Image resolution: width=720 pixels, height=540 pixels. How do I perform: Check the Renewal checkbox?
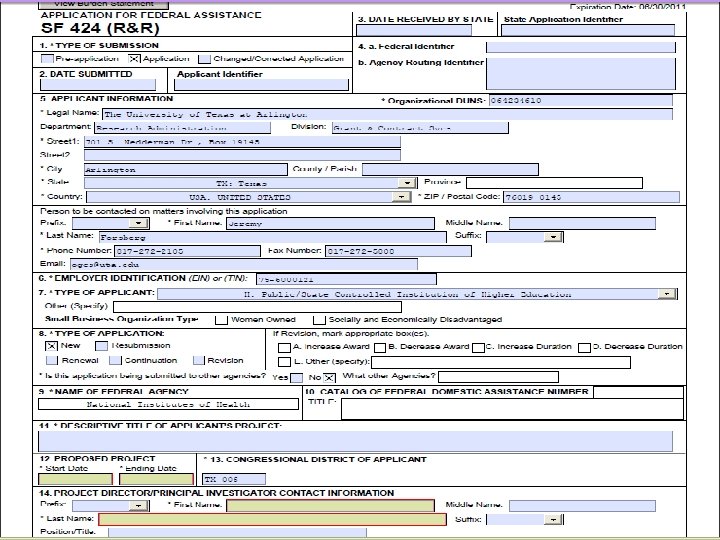[52, 360]
